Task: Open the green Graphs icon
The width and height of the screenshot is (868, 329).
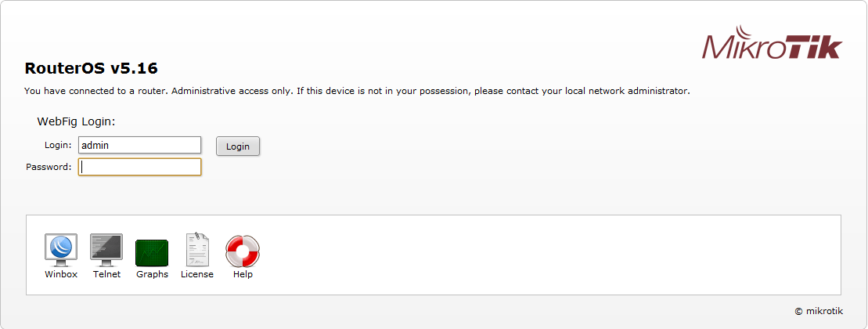Action: (152, 252)
